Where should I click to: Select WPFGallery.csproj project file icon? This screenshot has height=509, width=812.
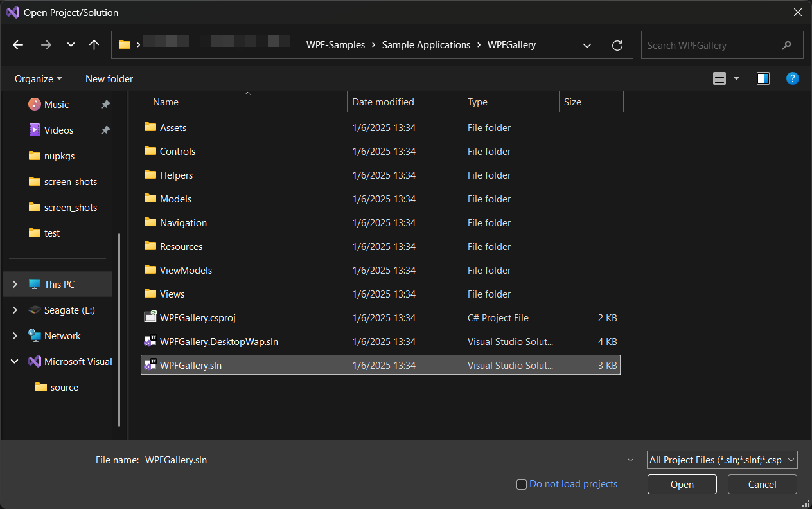150,317
